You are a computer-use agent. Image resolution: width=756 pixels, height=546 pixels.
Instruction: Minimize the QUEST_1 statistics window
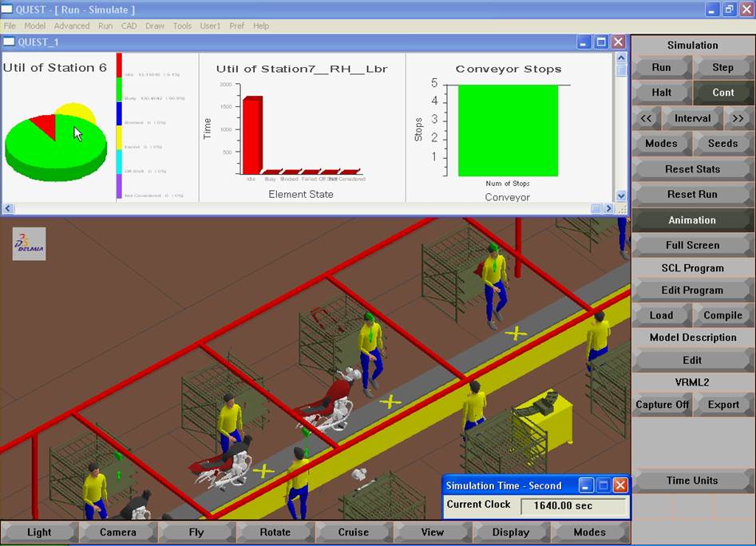point(584,42)
